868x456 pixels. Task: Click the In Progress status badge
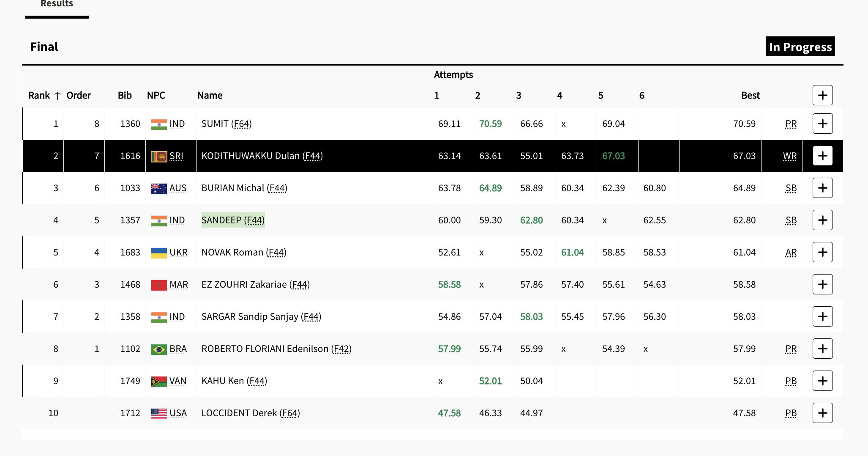click(x=800, y=47)
